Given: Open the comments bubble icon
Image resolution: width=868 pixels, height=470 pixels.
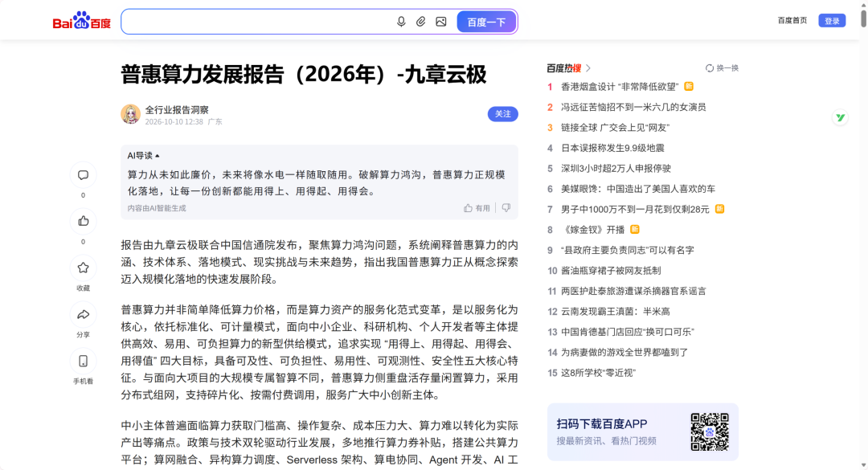Looking at the screenshot, I should (x=83, y=175).
